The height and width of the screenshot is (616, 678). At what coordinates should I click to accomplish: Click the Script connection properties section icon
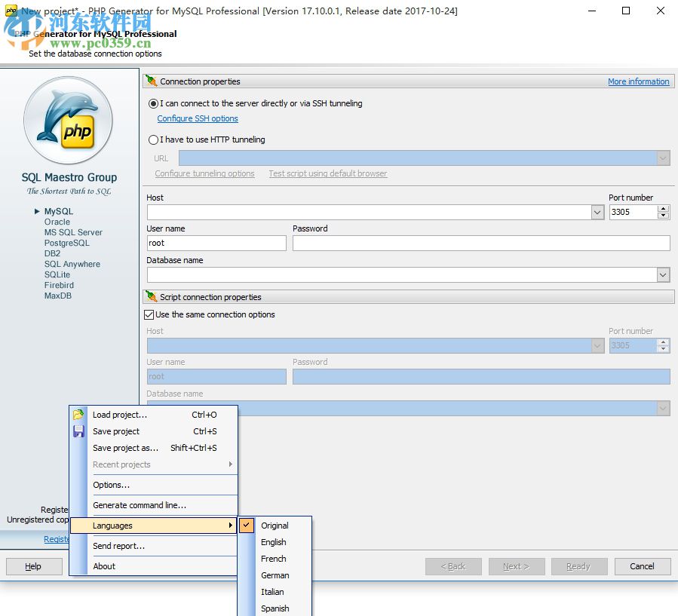(152, 297)
